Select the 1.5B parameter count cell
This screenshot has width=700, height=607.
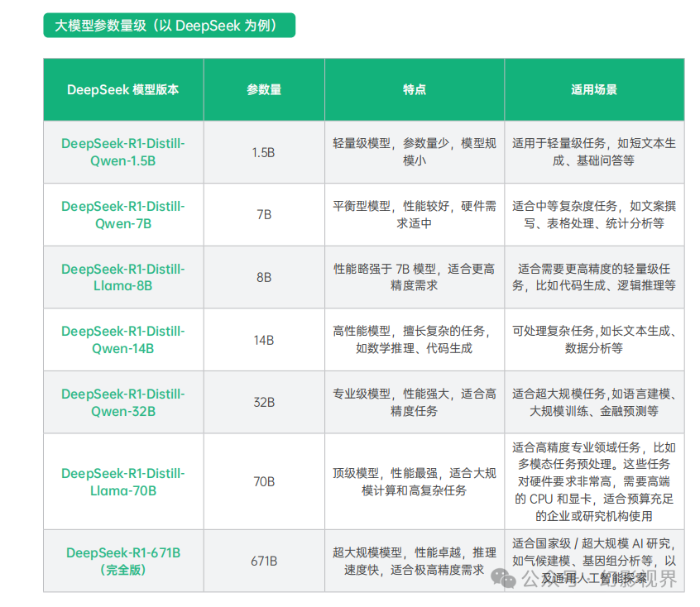[263, 153]
